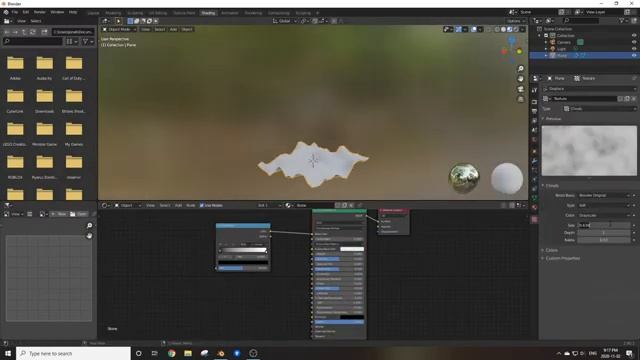Open the Displace texture slot dropdown
The width and height of the screenshot is (640, 360).
[x=590, y=89]
